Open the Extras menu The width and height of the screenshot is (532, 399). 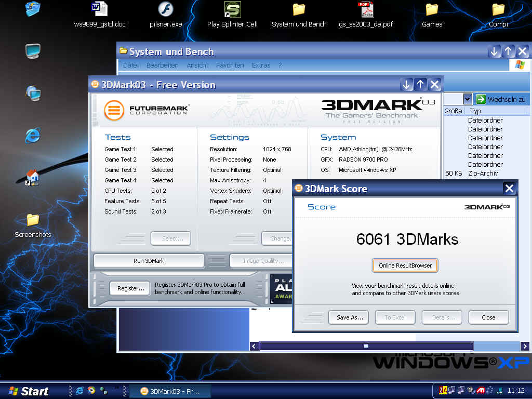261,65
